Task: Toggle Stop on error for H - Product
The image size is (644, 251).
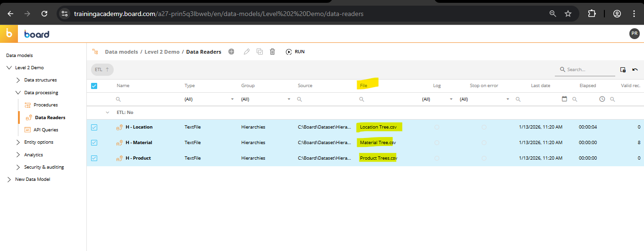Action: [484, 158]
